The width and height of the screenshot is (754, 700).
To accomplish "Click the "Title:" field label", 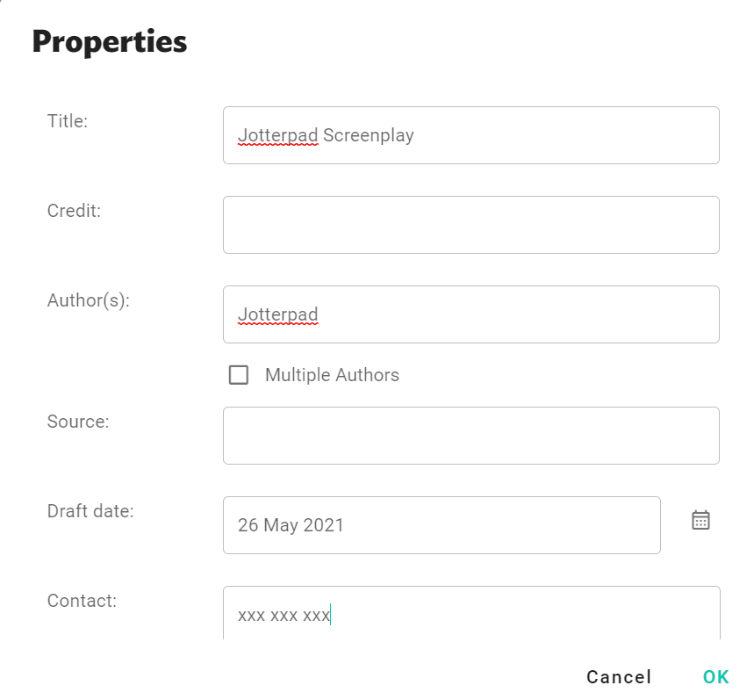I will 68,121.
